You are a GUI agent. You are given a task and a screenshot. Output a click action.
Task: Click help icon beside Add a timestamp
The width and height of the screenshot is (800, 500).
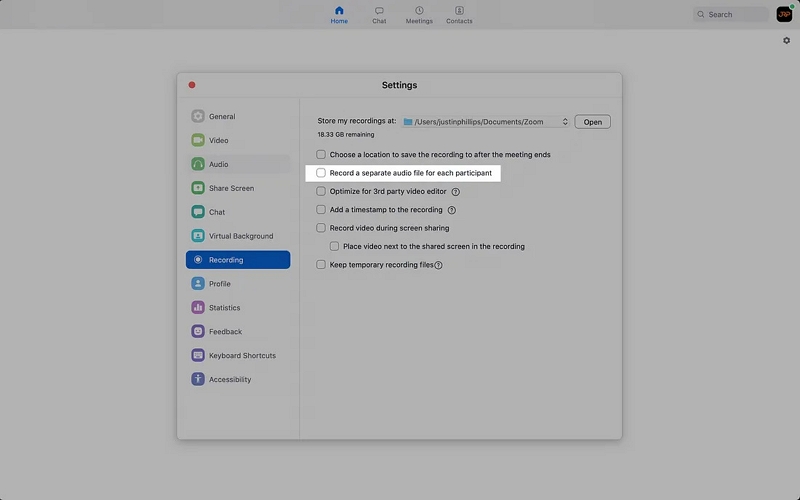(x=452, y=210)
